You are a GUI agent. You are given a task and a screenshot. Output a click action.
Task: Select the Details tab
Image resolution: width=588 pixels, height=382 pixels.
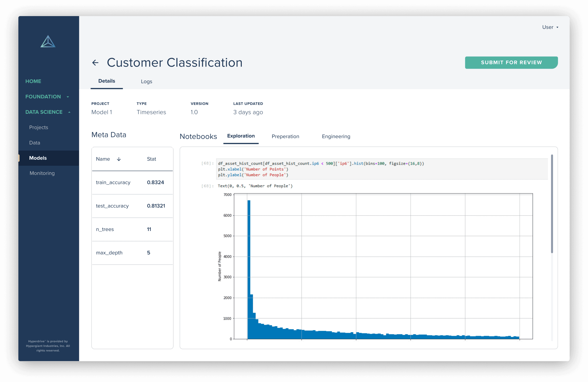click(107, 81)
